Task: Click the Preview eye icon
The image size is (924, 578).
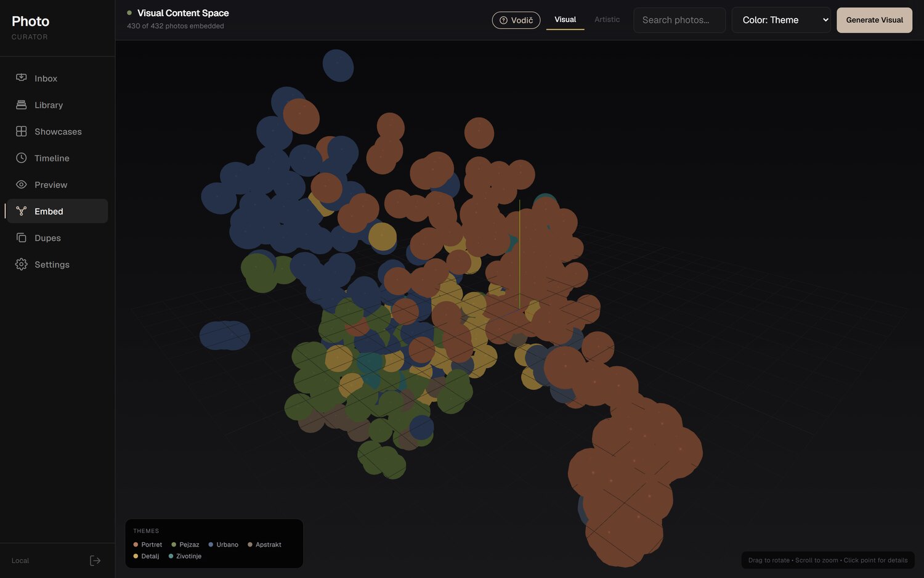Action: [22, 184]
